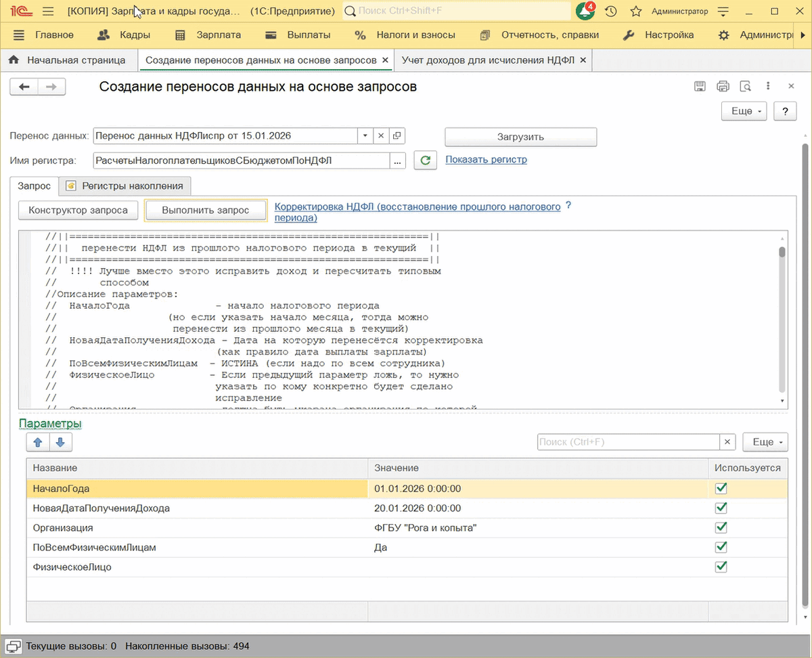The width and height of the screenshot is (812, 658).
Task: Toggle Используется checkbox for ПоВсемФизическимЛицам
Action: 721,547
